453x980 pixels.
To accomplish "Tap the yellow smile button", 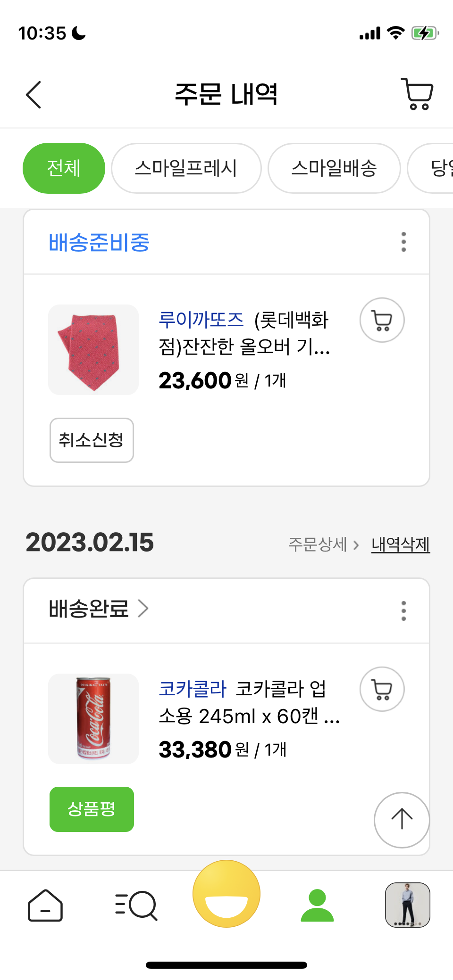I will tap(226, 894).
